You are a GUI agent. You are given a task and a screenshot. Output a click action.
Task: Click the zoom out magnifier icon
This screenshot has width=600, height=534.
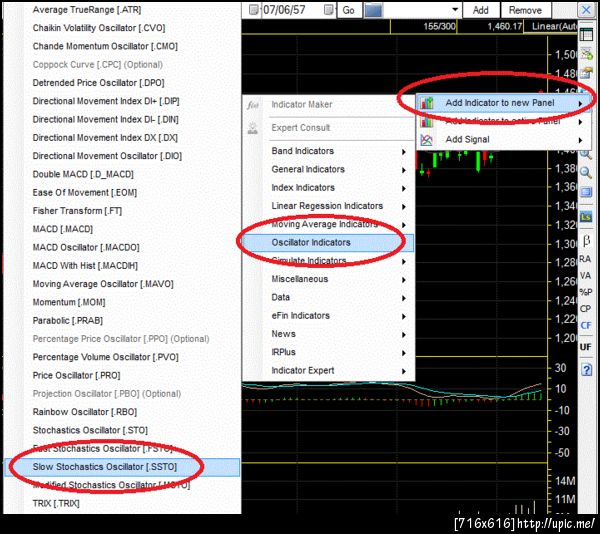(x=586, y=173)
